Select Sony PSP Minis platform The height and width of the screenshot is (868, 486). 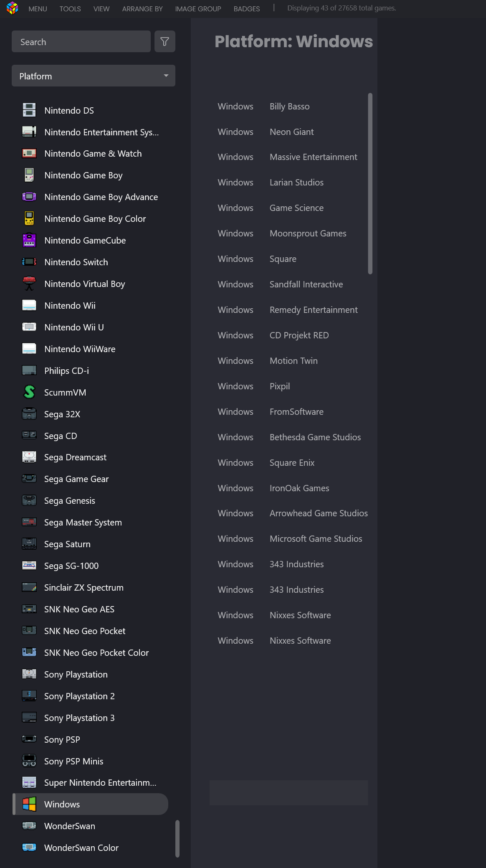[90, 761]
